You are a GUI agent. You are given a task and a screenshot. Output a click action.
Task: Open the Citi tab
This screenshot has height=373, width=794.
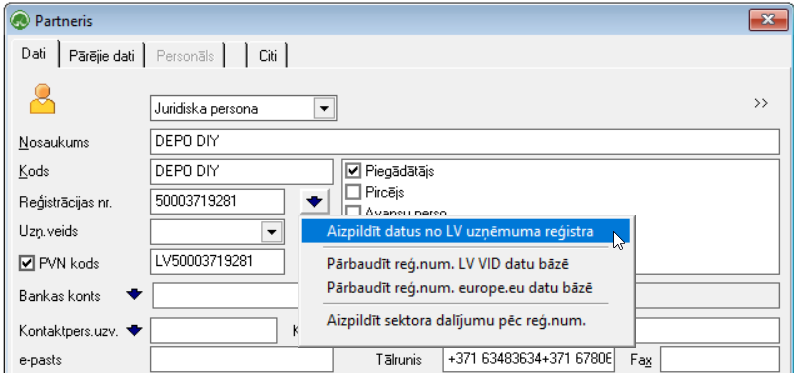click(268, 56)
